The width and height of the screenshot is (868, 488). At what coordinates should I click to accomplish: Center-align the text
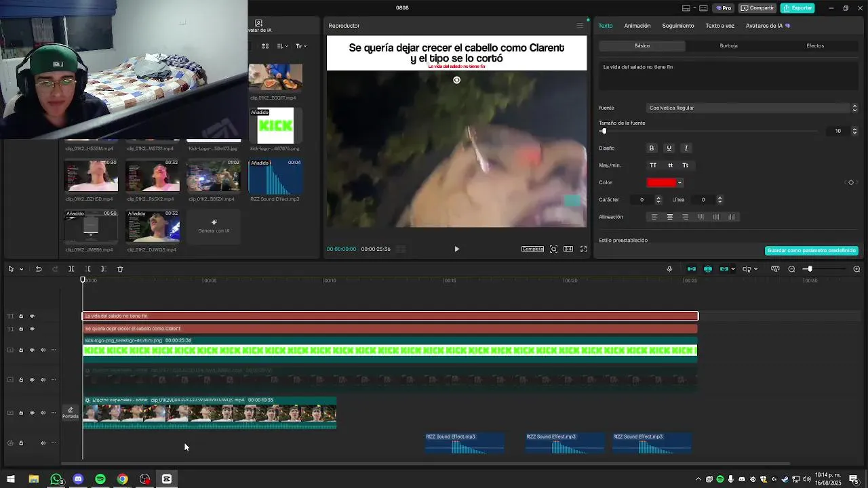670,217
